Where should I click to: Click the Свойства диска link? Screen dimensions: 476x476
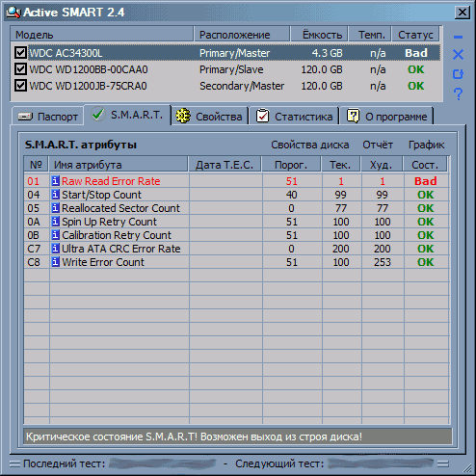click(310, 145)
